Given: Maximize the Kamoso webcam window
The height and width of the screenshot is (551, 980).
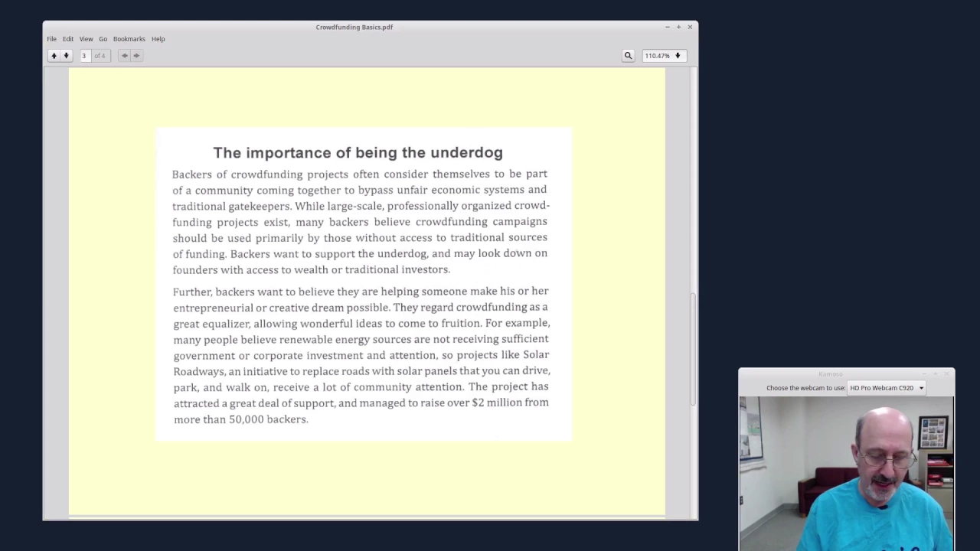Looking at the screenshot, I should point(936,374).
